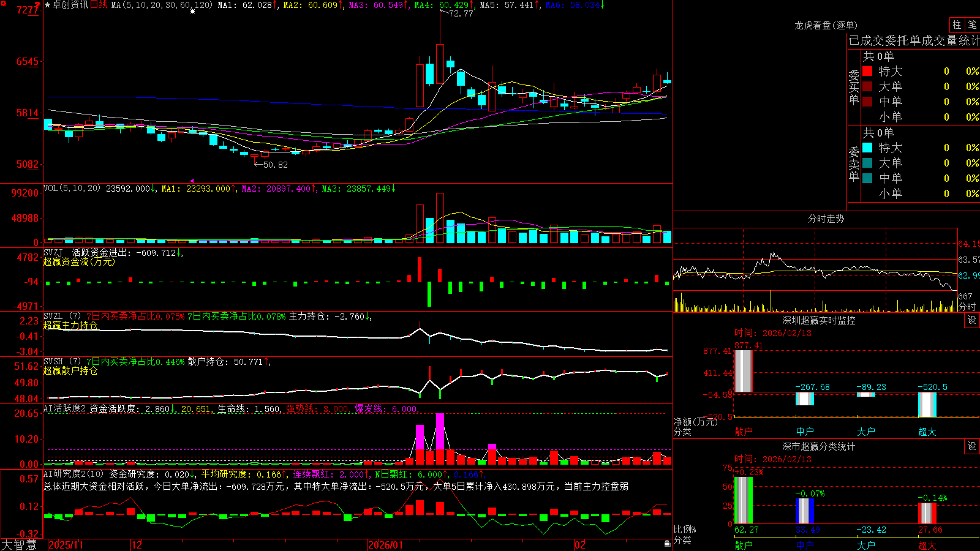Click the tallest volume bar in VOL panel

pyautogui.click(x=440, y=218)
